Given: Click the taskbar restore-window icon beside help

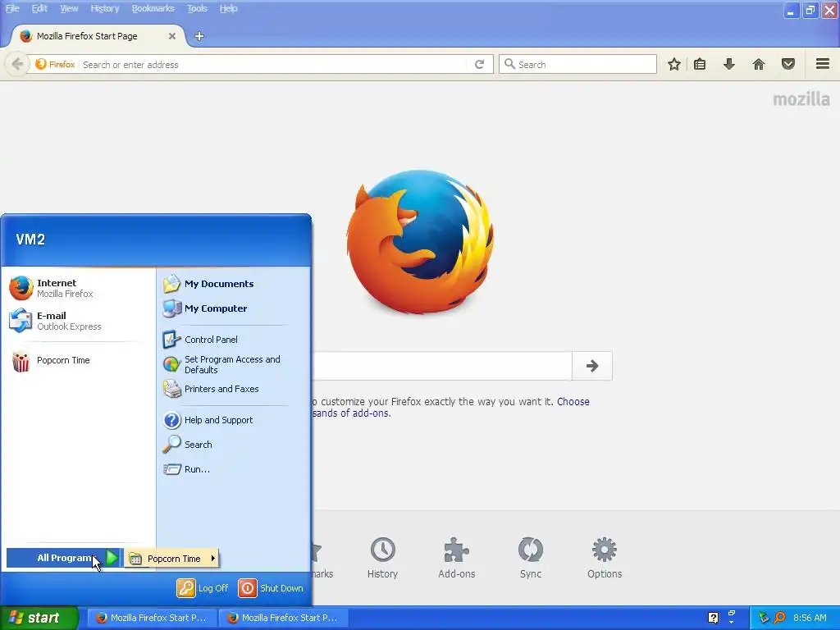Looking at the screenshot, I should (731, 614).
